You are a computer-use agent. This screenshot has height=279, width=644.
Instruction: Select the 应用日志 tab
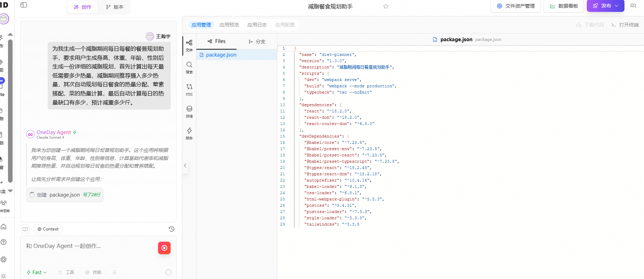[x=257, y=25]
